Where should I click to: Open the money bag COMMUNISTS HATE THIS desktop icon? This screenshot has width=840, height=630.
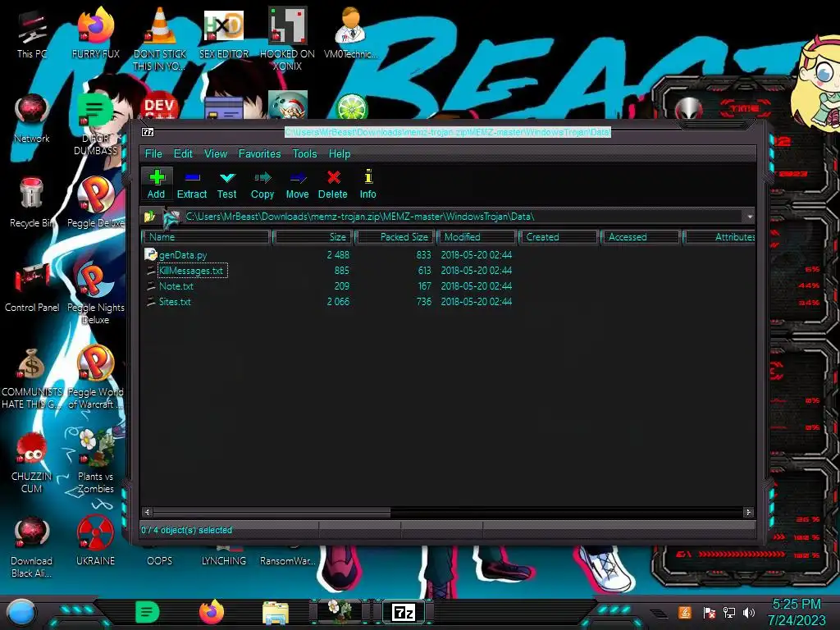(32, 378)
